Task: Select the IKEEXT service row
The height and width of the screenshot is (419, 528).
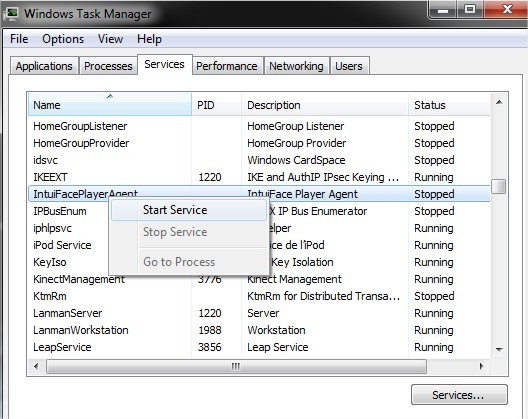Action: pos(259,177)
